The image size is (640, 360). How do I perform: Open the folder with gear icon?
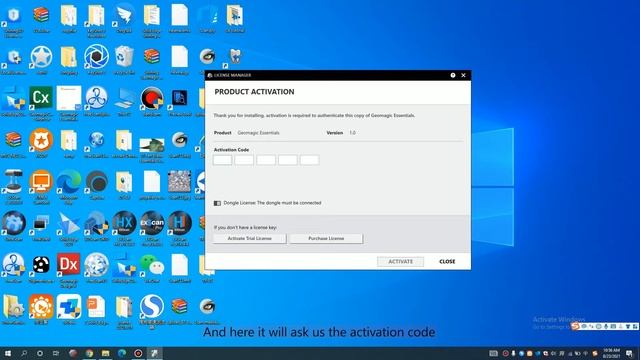[13, 306]
